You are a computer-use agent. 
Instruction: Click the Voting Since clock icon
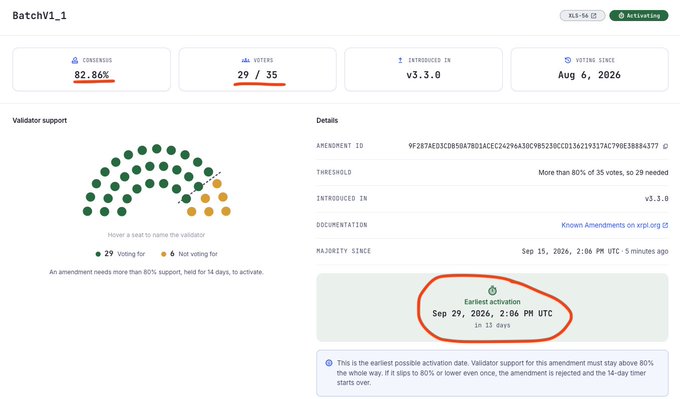(568, 60)
